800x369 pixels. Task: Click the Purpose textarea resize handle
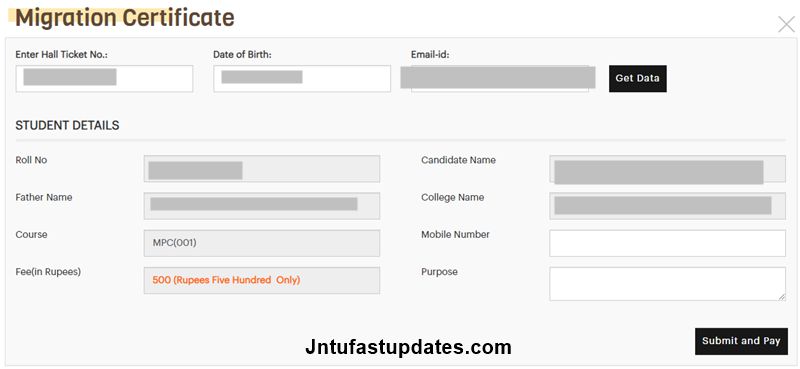click(x=782, y=297)
